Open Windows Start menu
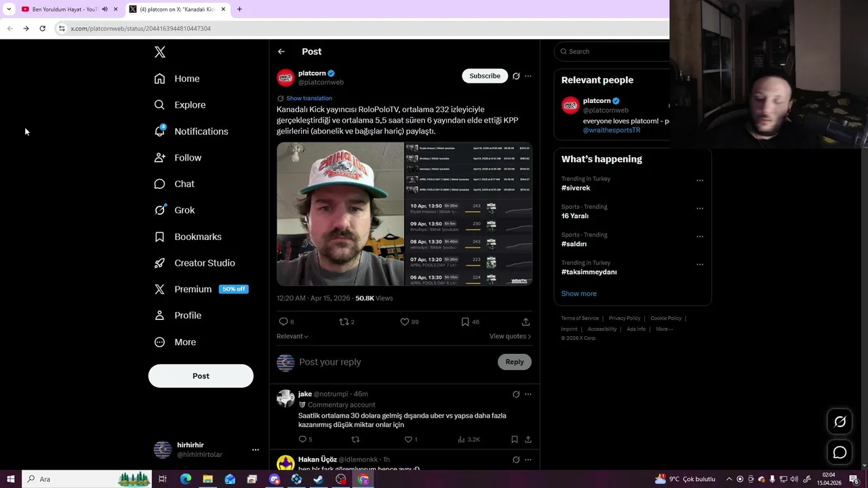 coord(11,479)
